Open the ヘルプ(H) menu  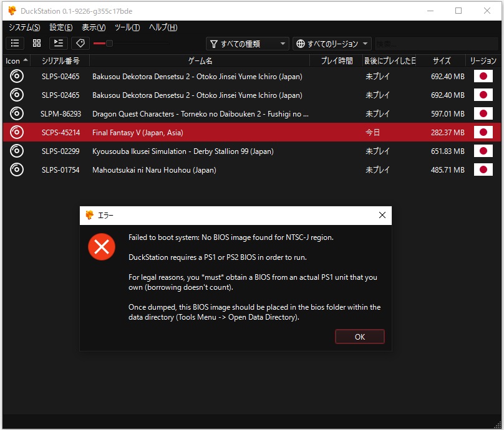pyautogui.click(x=163, y=27)
